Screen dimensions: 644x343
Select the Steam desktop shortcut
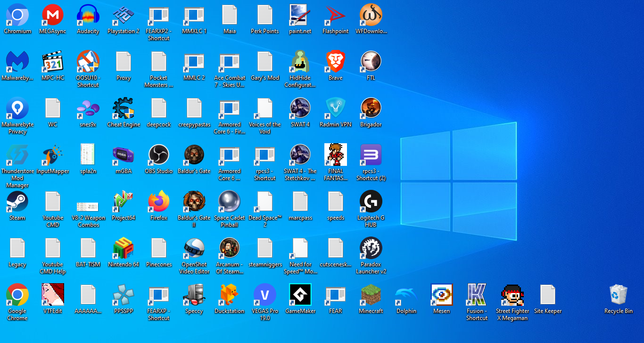click(x=17, y=202)
